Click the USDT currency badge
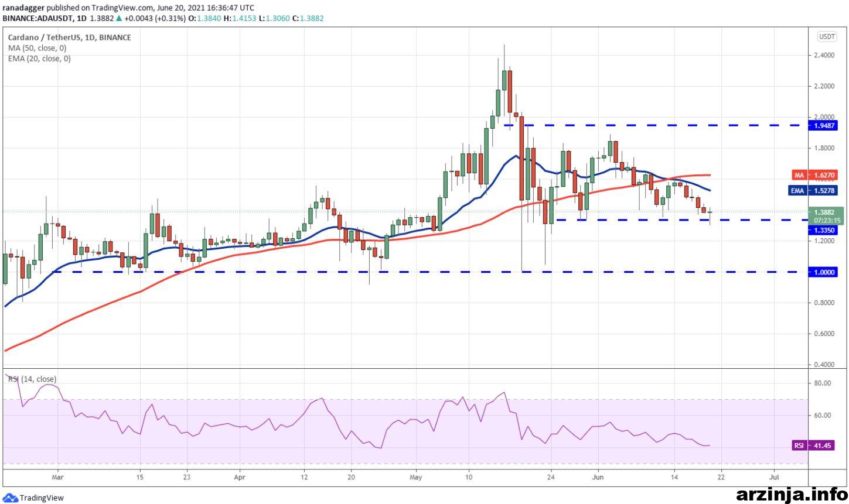The width and height of the screenshot is (849, 504). pos(827,36)
